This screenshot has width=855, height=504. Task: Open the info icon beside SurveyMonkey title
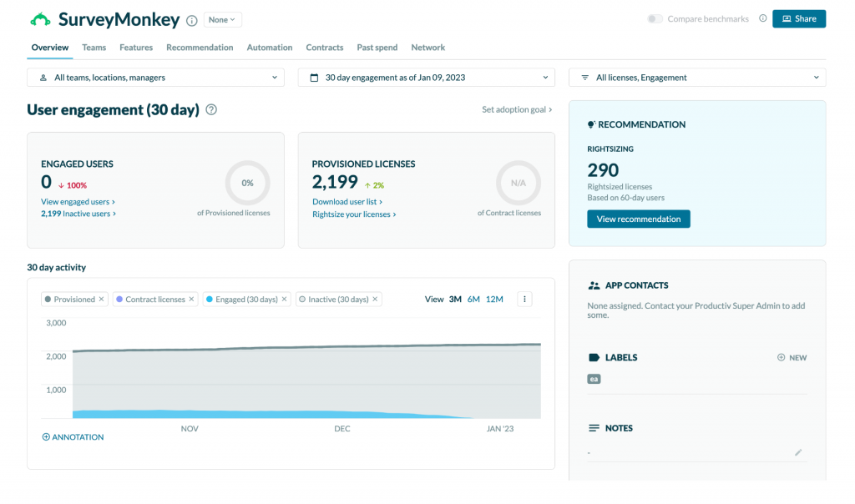pyautogui.click(x=191, y=21)
